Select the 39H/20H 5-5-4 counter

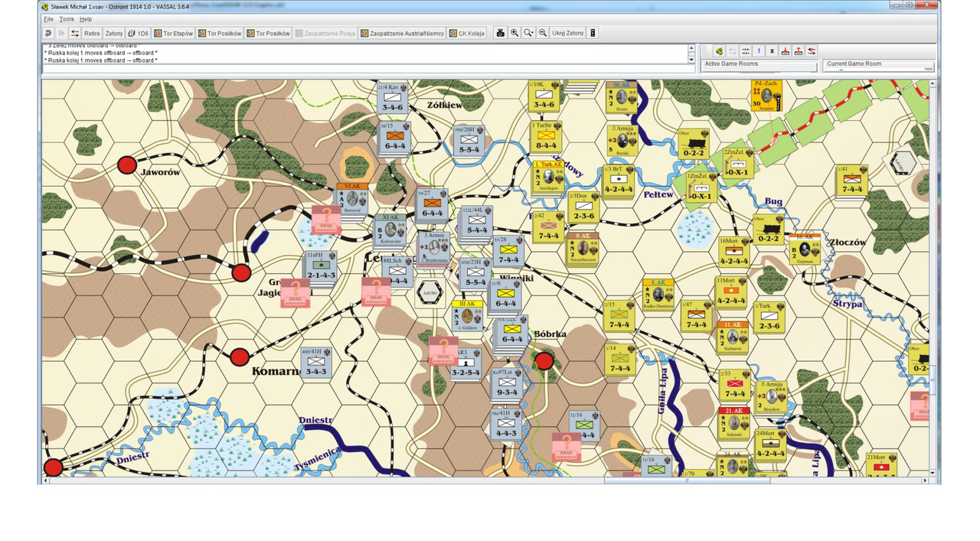coord(469,140)
